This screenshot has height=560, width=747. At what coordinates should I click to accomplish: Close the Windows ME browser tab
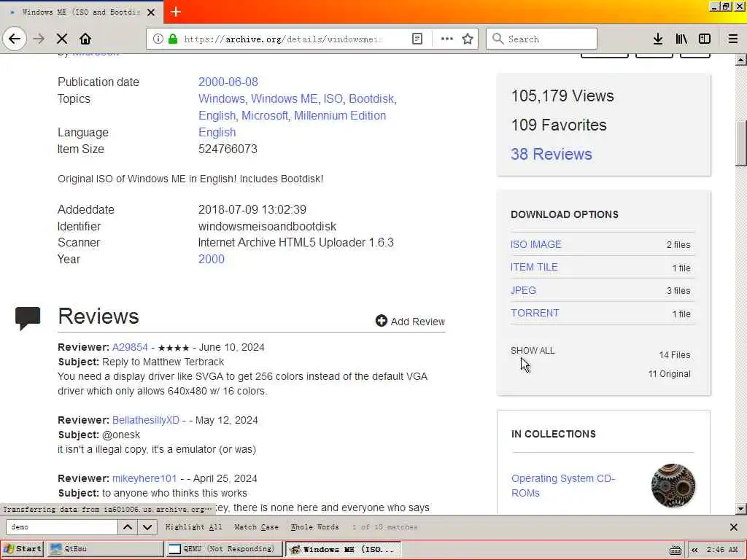[x=151, y=12]
